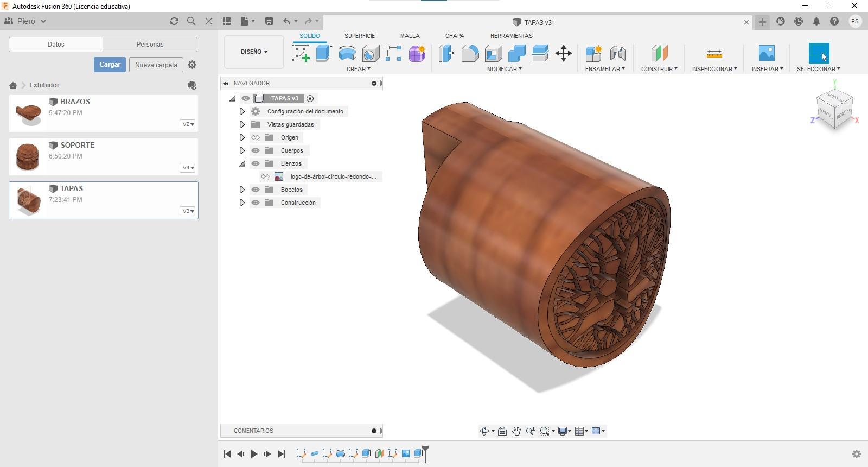Click the New Component icon
Image resolution: width=868 pixels, height=467 pixels.
pyautogui.click(x=594, y=53)
